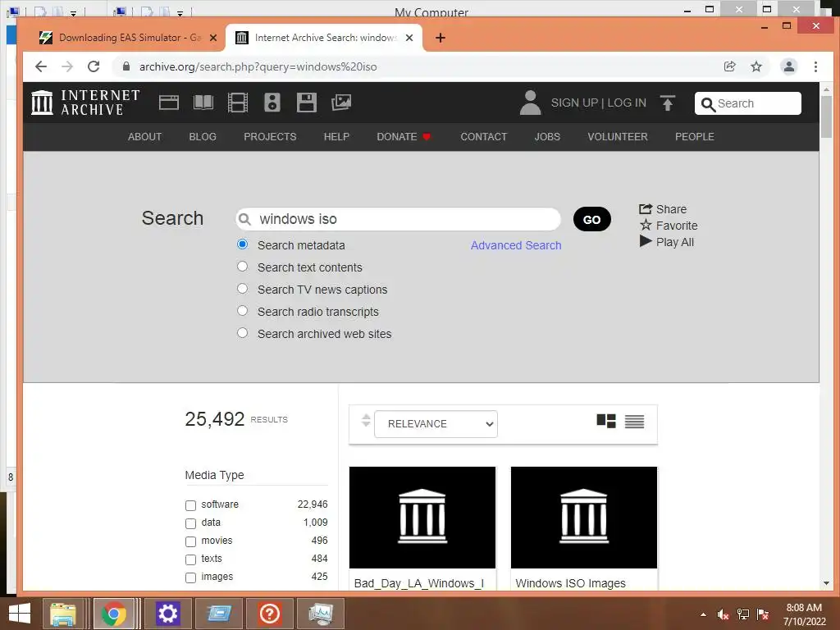Check the software media type filter

click(x=190, y=505)
